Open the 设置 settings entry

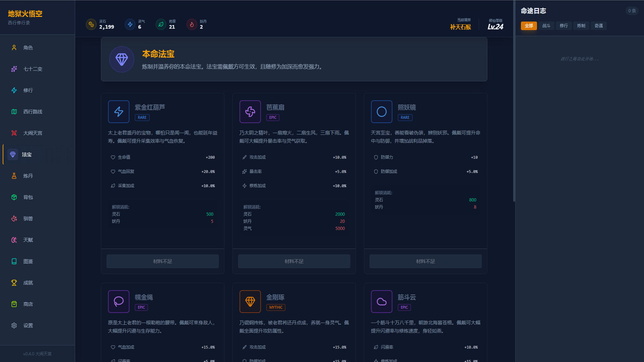[x=14, y=325]
